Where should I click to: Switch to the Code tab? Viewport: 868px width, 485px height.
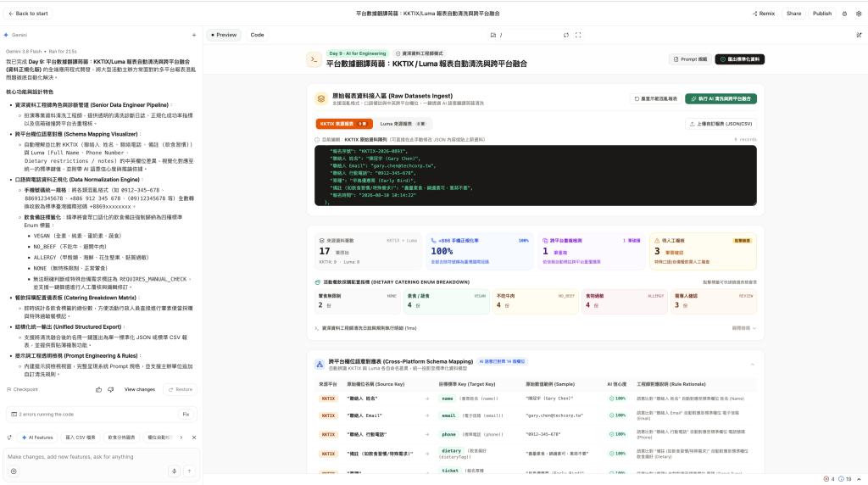click(x=257, y=35)
